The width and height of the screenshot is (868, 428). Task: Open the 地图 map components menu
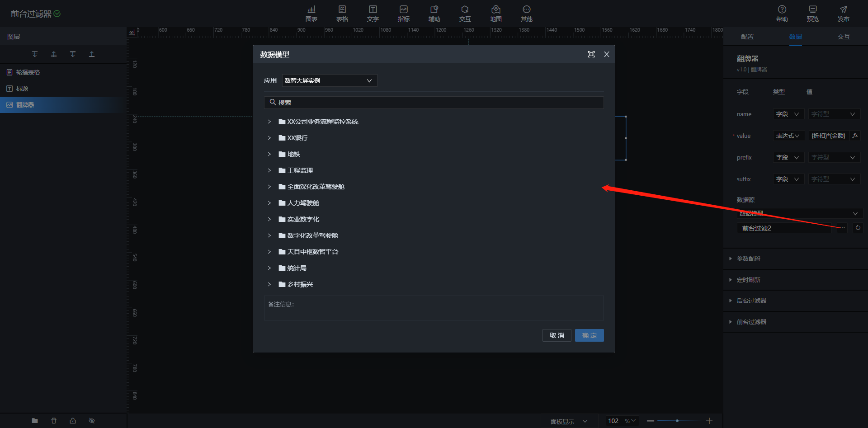coord(495,13)
